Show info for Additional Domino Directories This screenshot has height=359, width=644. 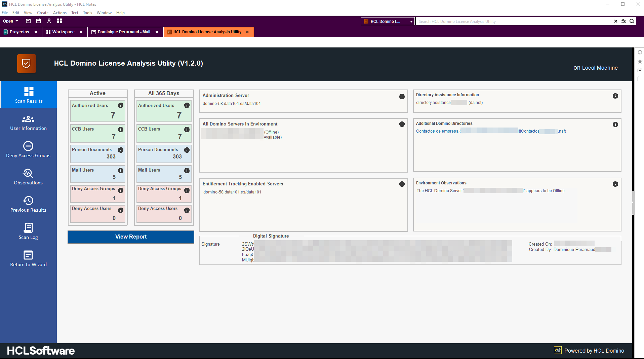tap(615, 124)
